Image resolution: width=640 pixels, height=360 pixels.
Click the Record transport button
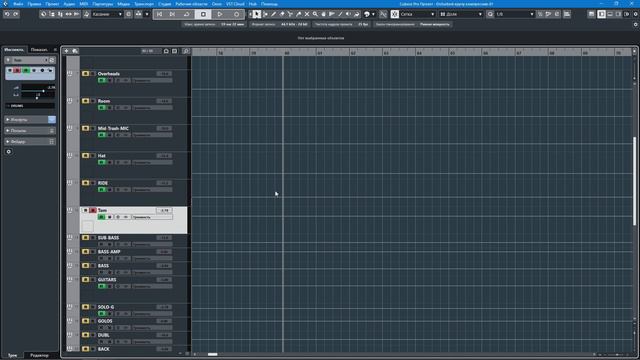[x=237, y=14]
